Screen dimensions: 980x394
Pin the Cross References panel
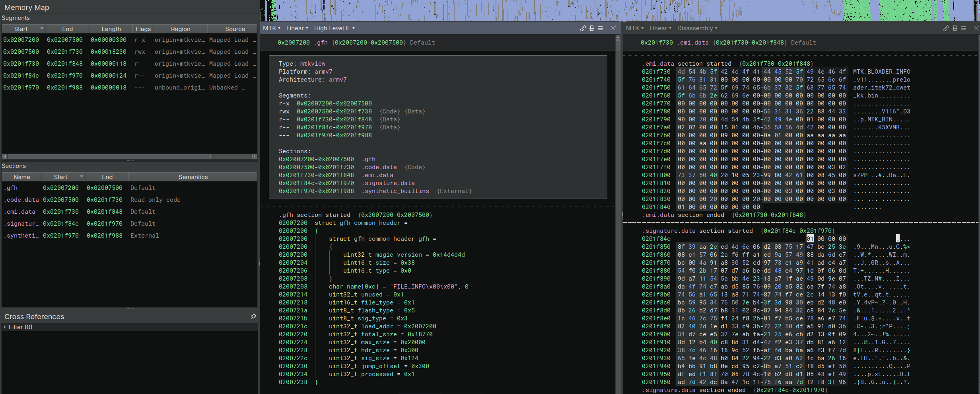[253, 316]
